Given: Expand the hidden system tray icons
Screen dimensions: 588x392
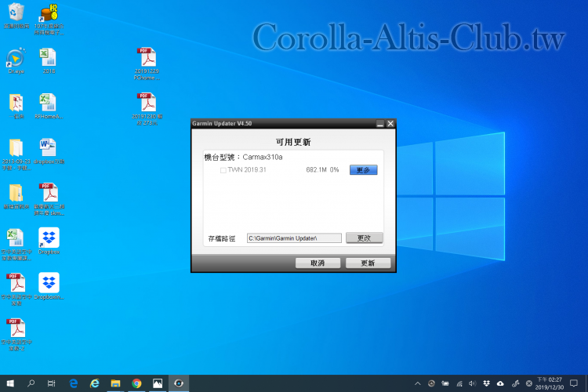Looking at the screenshot, I should coord(419,383).
